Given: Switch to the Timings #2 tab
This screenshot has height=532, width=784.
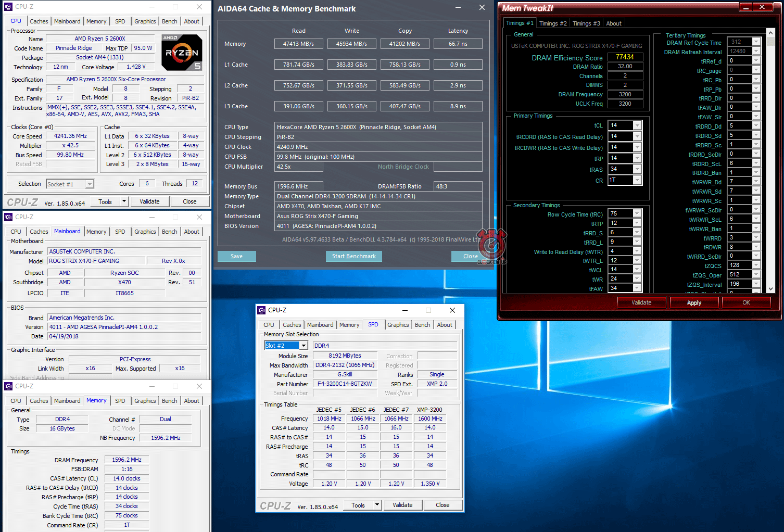Looking at the screenshot, I should pos(552,23).
